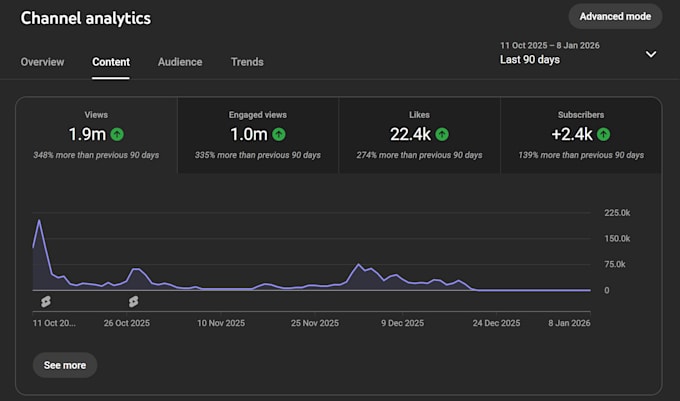The image size is (680, 401).
Task: Switch to the Overview tab
Action: [42, 62]
